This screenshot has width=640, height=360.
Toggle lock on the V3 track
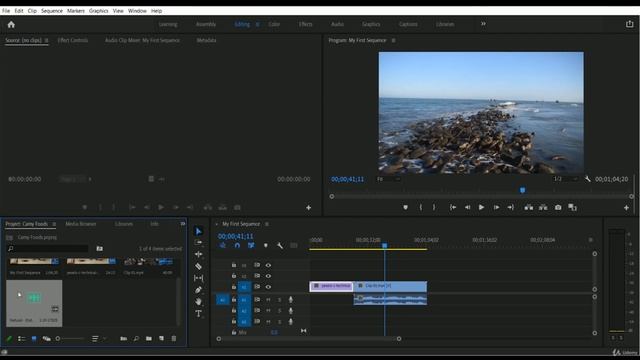tap(234, 265)
